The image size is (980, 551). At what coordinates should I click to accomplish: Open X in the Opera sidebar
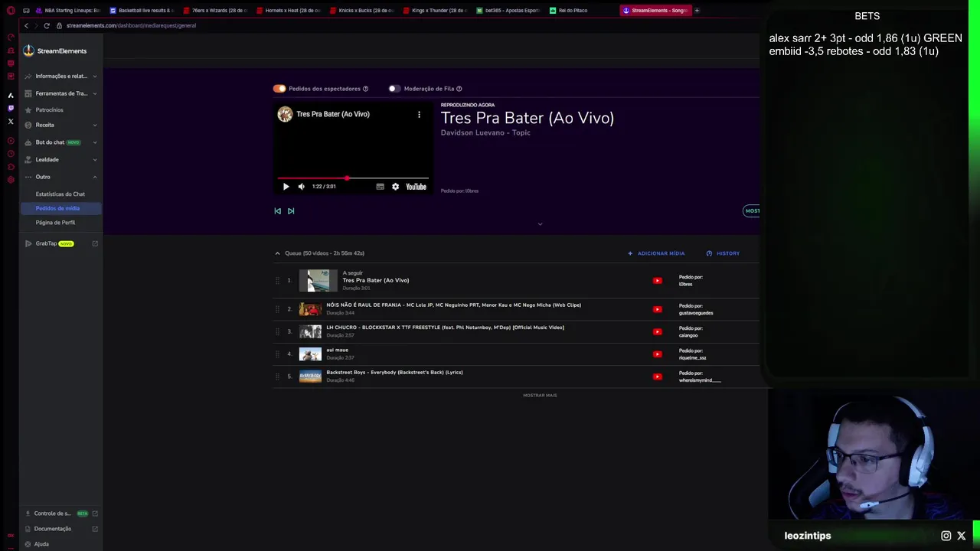click(x=11, y=122)
